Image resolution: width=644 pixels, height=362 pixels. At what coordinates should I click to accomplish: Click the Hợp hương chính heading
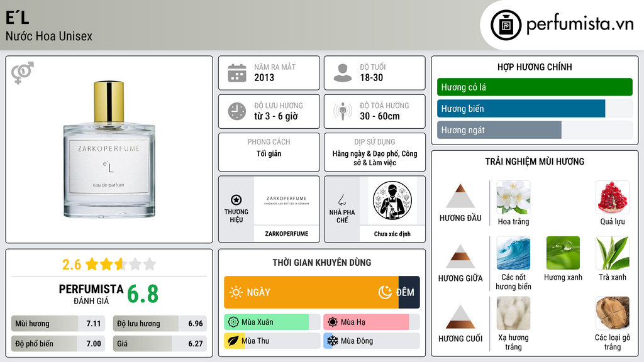[x=535, y=67]
